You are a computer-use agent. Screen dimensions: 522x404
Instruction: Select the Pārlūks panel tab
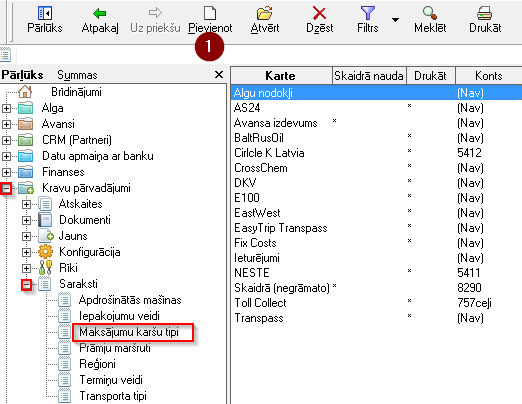(x=22, y=75)
